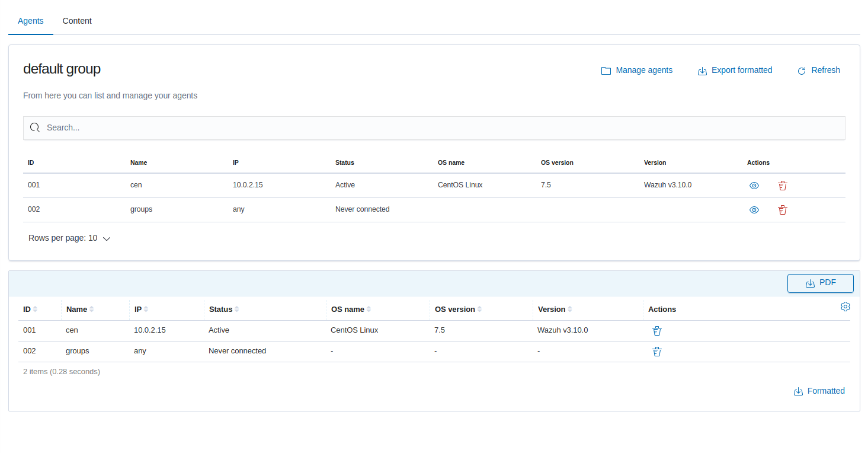Click inside the Search field
The image size is (868, 453).
click(237, 127)
